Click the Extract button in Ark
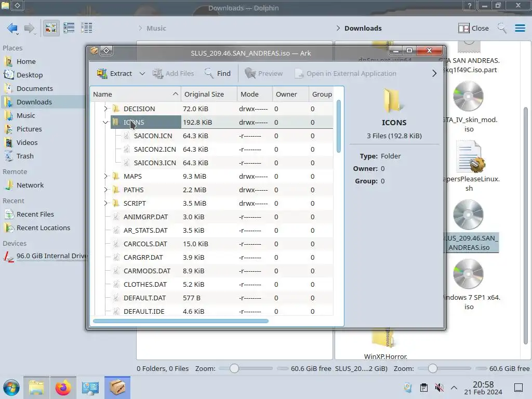532x399 pixels. pyautogui.click(x=114, y=73)
